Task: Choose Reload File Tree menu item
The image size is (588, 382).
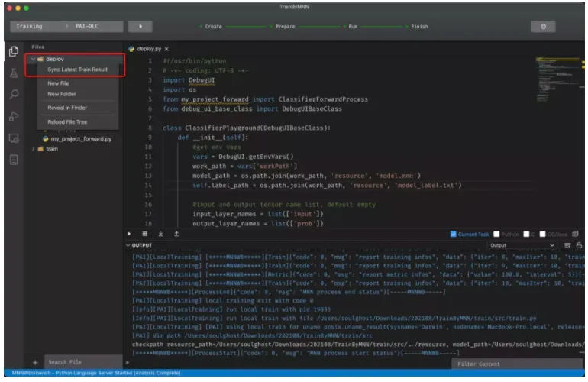Action: (67, 122)
